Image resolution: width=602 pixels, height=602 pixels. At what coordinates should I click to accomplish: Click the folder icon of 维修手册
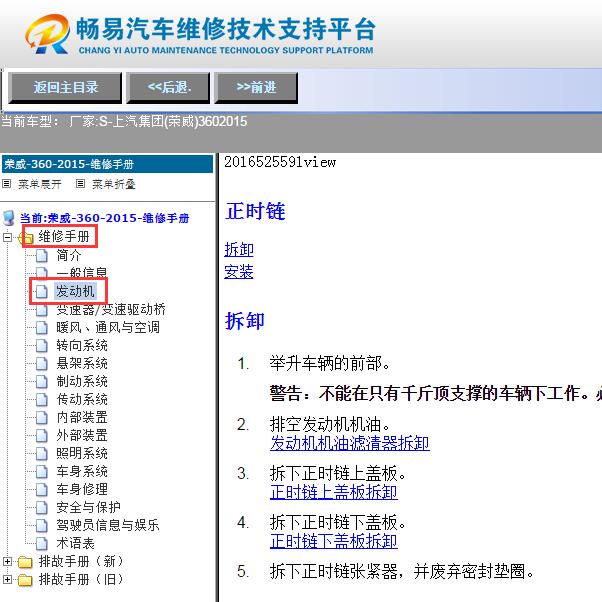(x=26, y=238)
